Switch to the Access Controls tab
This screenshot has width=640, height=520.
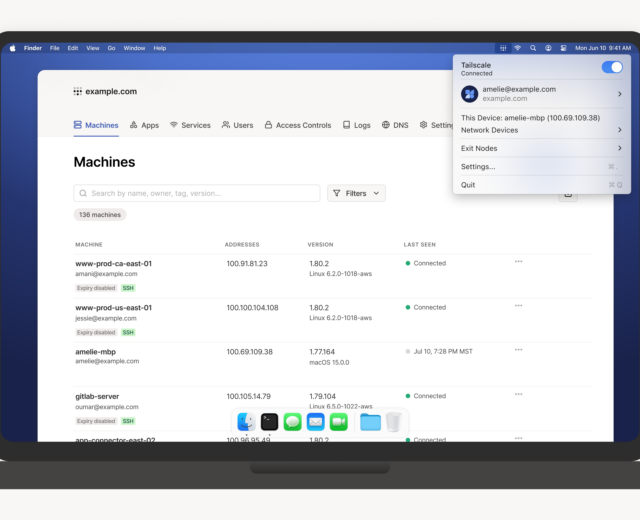(x=298, y=125)
